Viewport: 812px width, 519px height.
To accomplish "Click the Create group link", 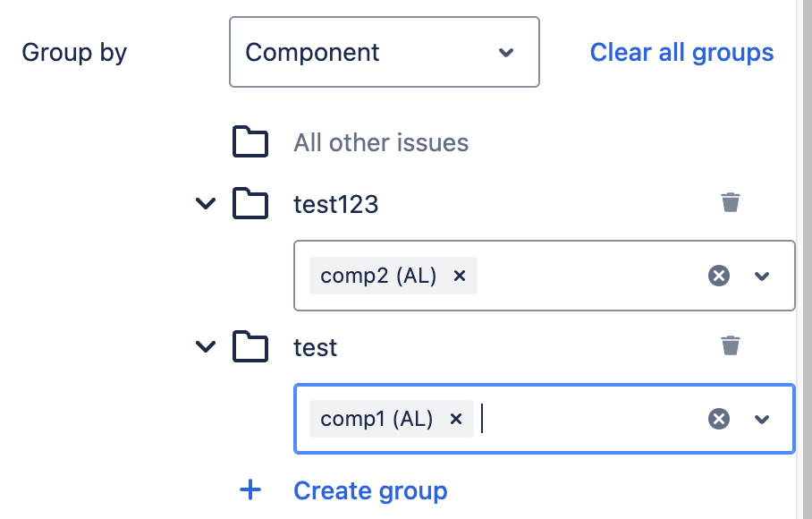I will point(370,490).
